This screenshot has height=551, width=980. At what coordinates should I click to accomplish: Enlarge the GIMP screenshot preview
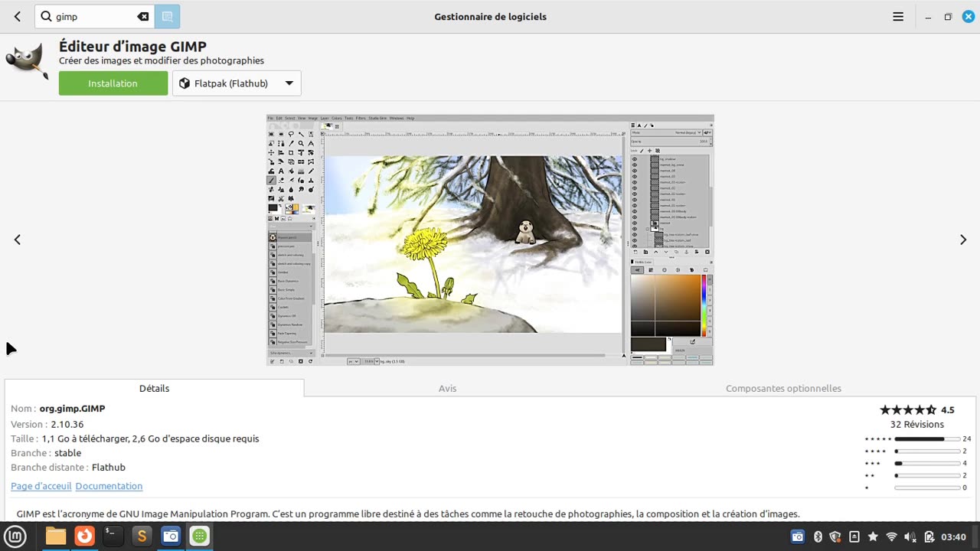coord(490,240)
